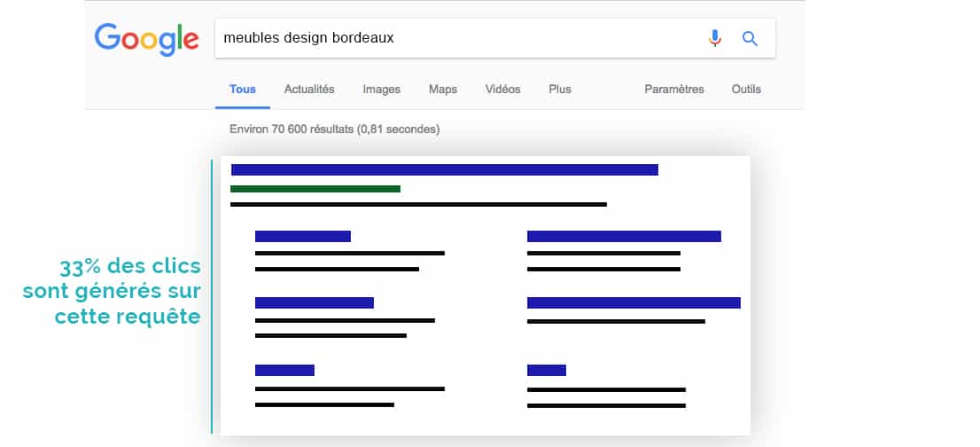Open the first sitelink in the right column
Screen dimensions: 980x447
624,236
